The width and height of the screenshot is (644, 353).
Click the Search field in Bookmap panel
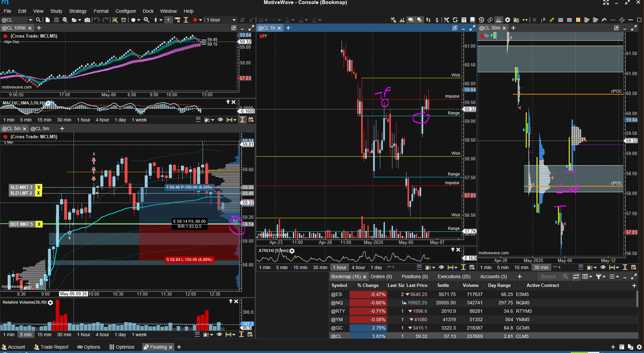pyautogui.click(x=554, y=276)
